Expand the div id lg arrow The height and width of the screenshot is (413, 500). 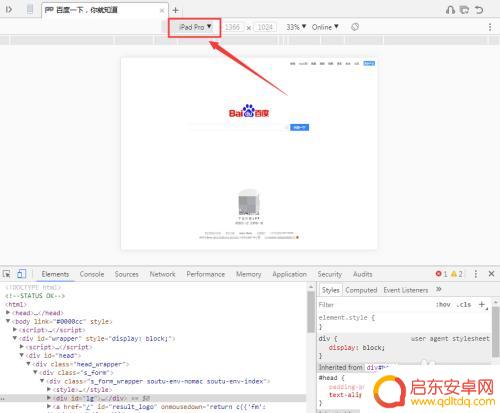coord(49,398)
